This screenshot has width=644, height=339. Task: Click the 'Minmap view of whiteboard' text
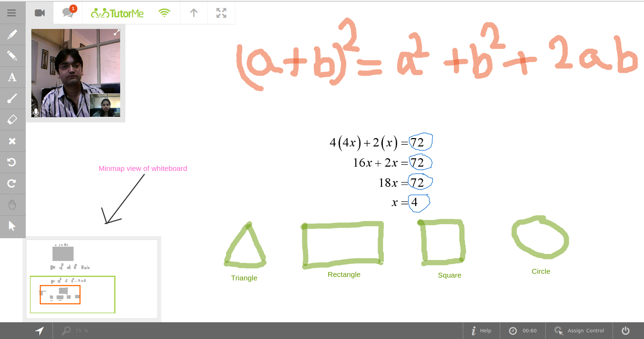[x=143, y=168]
